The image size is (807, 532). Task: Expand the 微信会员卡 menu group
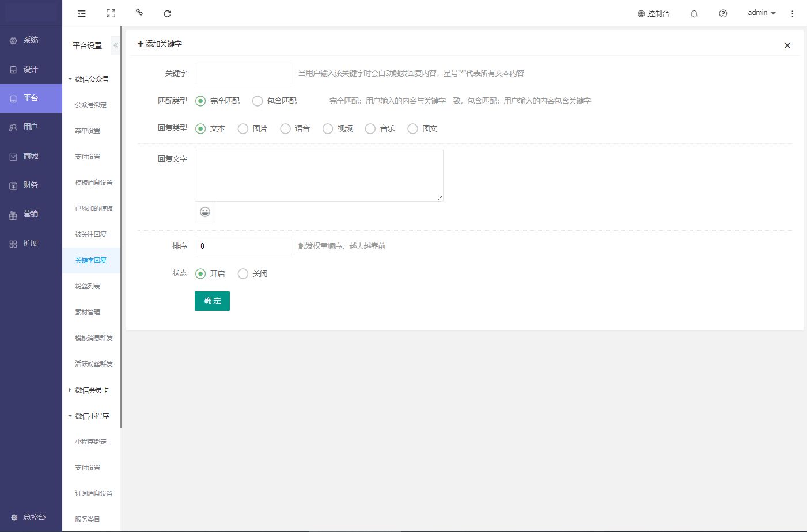point(91,390)
